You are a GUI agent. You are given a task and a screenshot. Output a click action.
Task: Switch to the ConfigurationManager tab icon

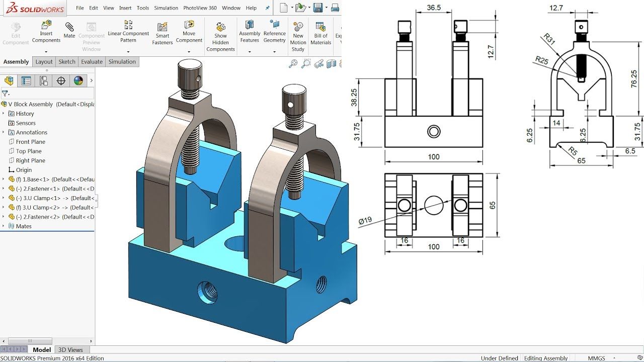tap(44, 81)
